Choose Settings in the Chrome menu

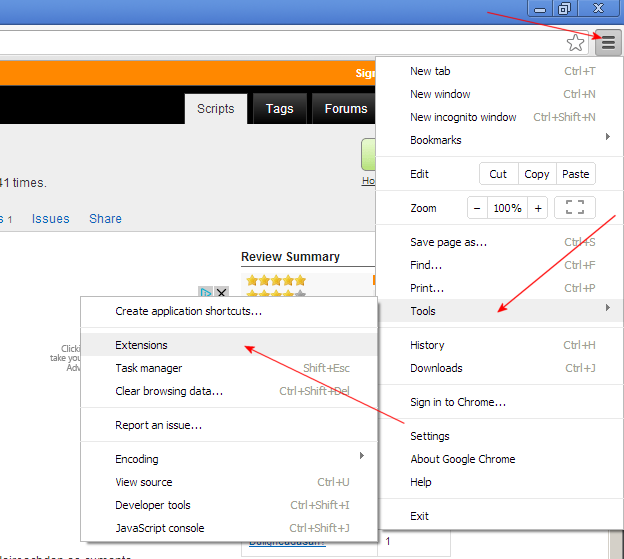(x=430, y=436)
